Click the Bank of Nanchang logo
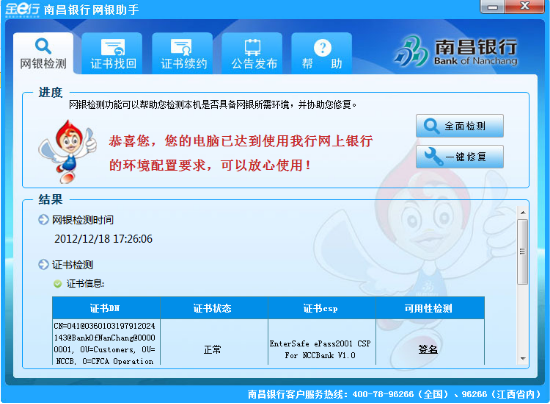The height and width of the screenshot is (404, 550). (456, 52)
